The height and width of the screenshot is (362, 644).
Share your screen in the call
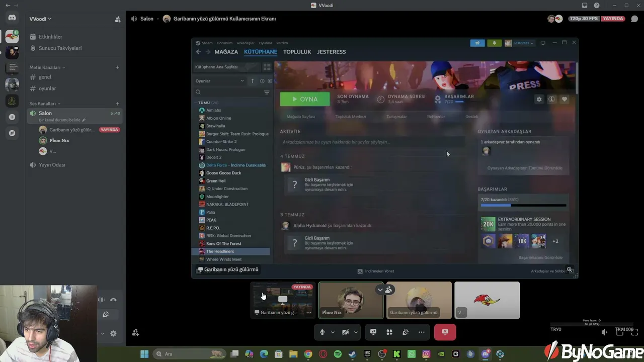(373, 332)
